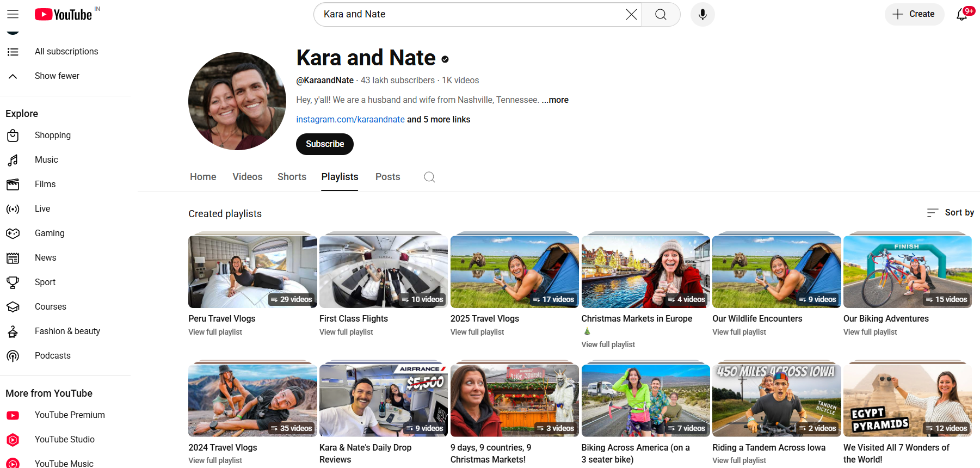This screenshot has width=980, height=468.
Task: Open Christmas Markets in Europe thumbnail
Action: (x=646, y=272)
